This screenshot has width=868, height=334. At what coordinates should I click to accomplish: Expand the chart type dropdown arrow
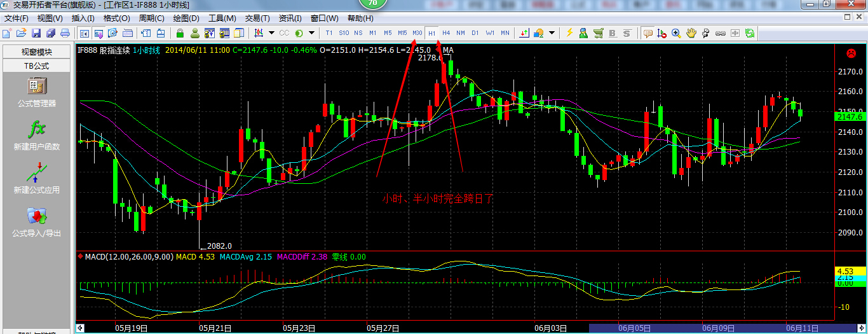271,32
